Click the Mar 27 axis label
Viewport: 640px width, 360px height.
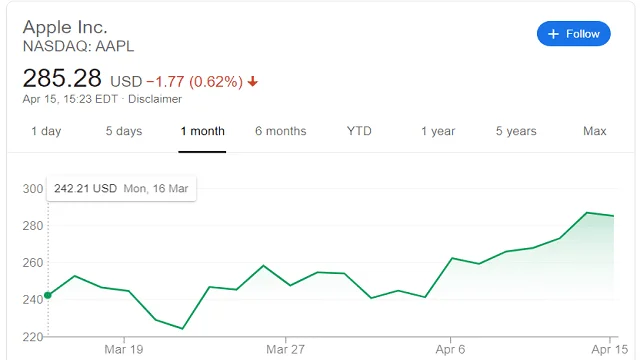click(285, 349)
